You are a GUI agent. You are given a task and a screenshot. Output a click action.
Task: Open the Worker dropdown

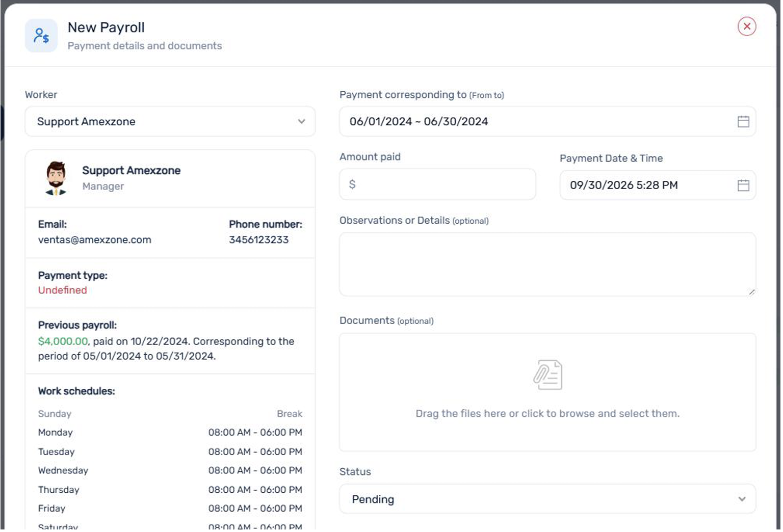point(170,121)
